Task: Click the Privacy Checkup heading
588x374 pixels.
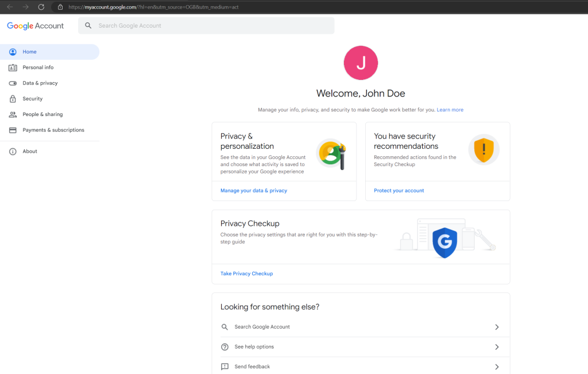Action: coord(250,223)
